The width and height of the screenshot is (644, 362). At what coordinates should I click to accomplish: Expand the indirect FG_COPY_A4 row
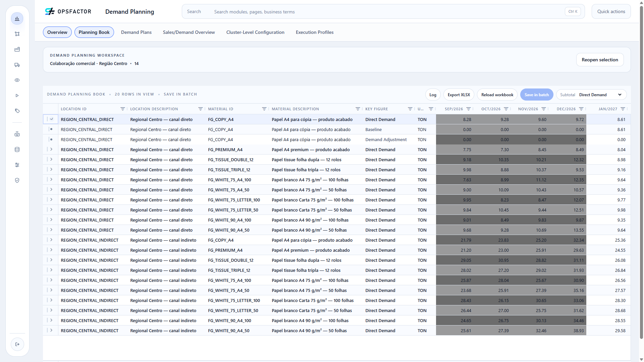point(51,240)
